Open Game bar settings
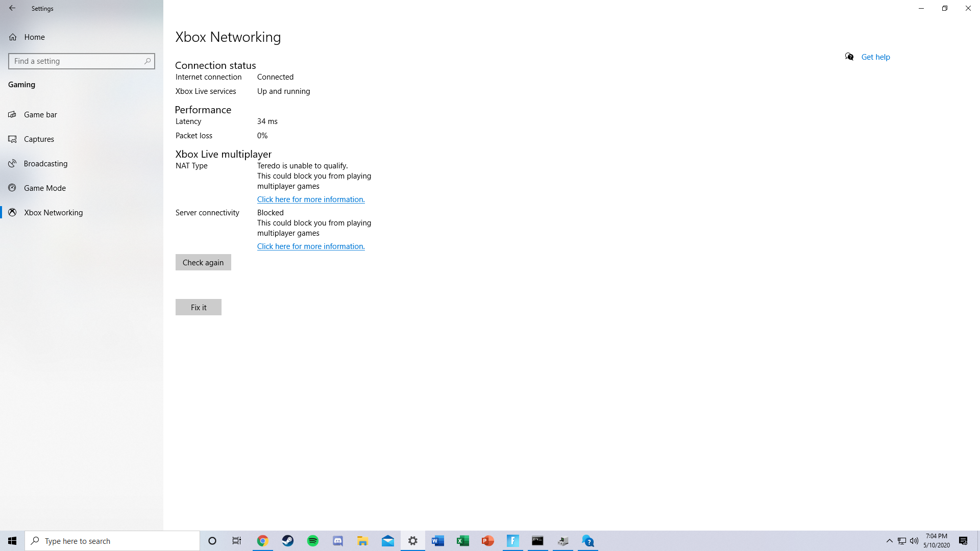 82,115
